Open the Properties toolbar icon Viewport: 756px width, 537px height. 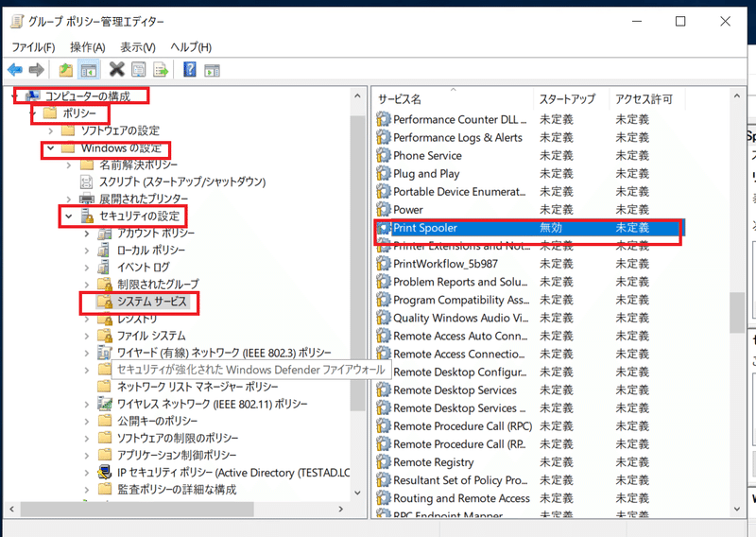[x=139, y=70]
